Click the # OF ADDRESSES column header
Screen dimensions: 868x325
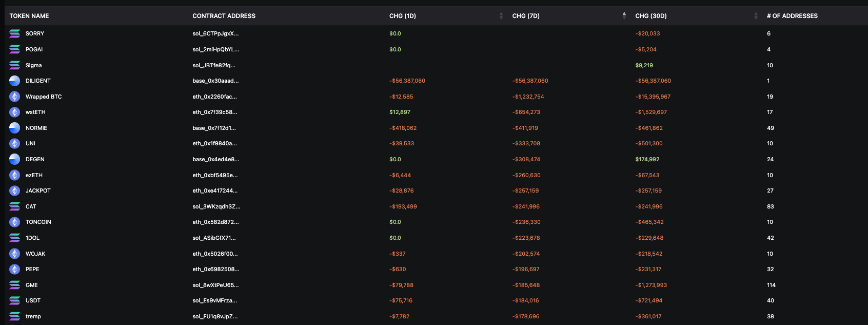tap(792, 16)
